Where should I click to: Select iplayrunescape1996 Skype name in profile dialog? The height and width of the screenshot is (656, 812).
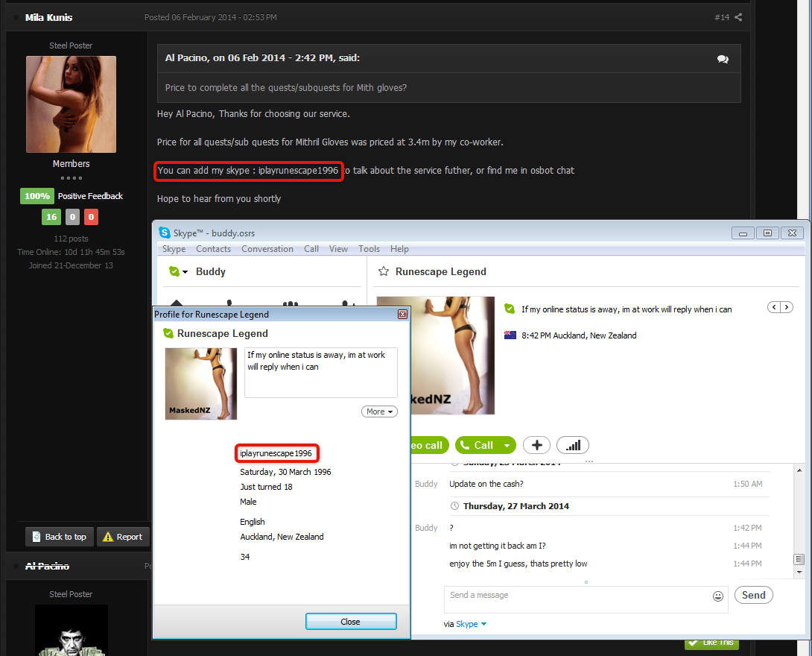click(276, 453)
